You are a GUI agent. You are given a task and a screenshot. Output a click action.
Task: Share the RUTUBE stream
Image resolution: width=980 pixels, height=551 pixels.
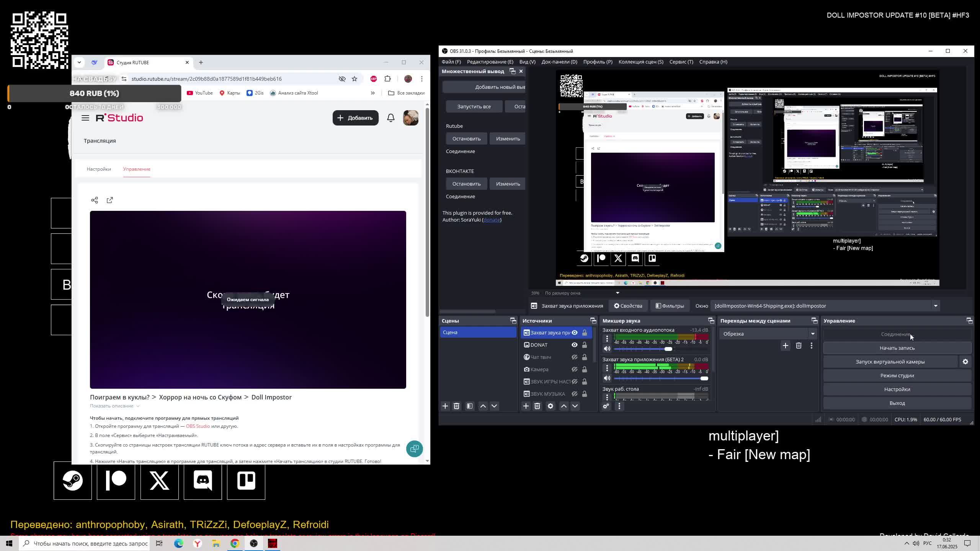pos(95,200)
